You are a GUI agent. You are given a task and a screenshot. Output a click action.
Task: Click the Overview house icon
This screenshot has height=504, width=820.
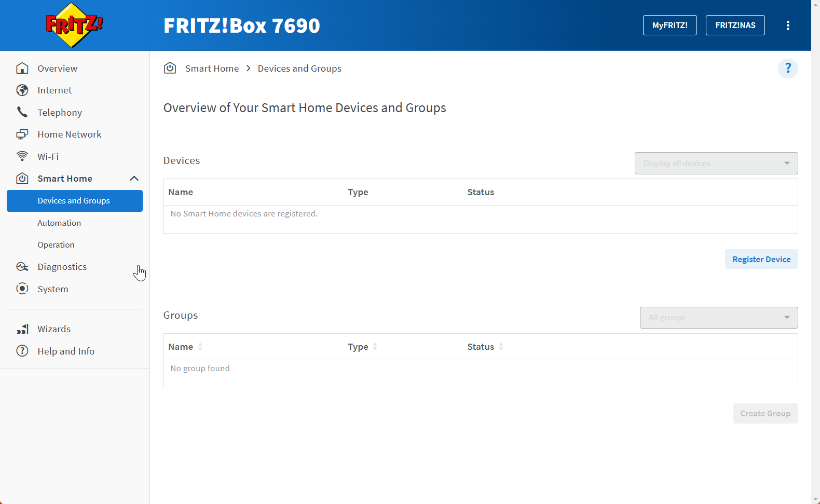tap(22, 69)
